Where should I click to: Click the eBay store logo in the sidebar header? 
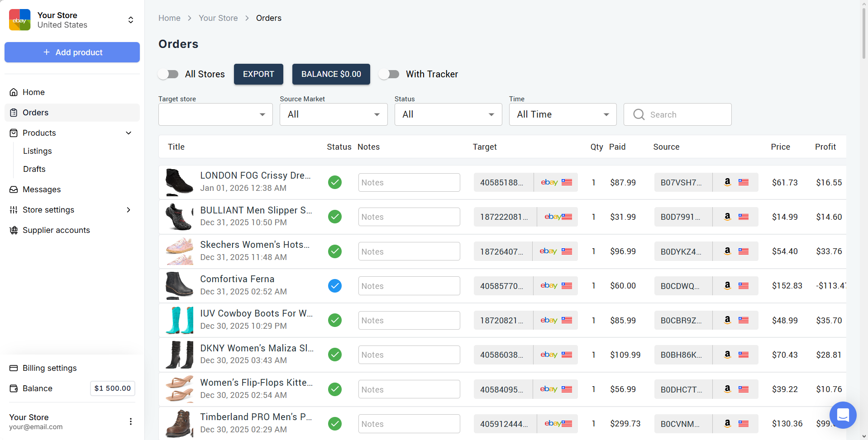[20, 20]
